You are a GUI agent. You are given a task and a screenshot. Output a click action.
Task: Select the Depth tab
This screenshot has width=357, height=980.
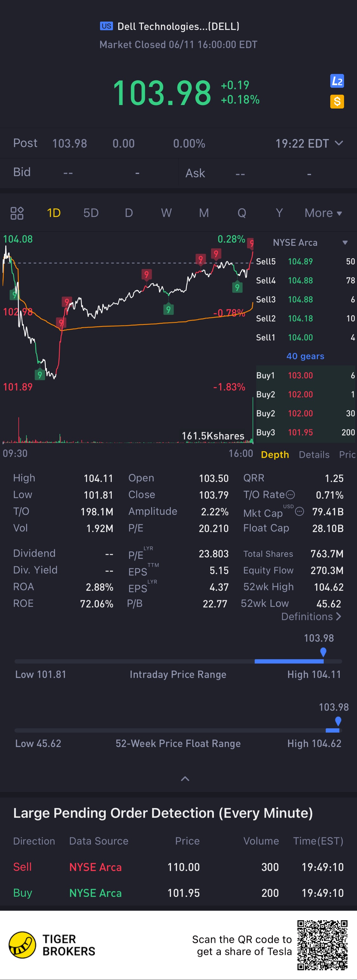click(x=275, y=455)
